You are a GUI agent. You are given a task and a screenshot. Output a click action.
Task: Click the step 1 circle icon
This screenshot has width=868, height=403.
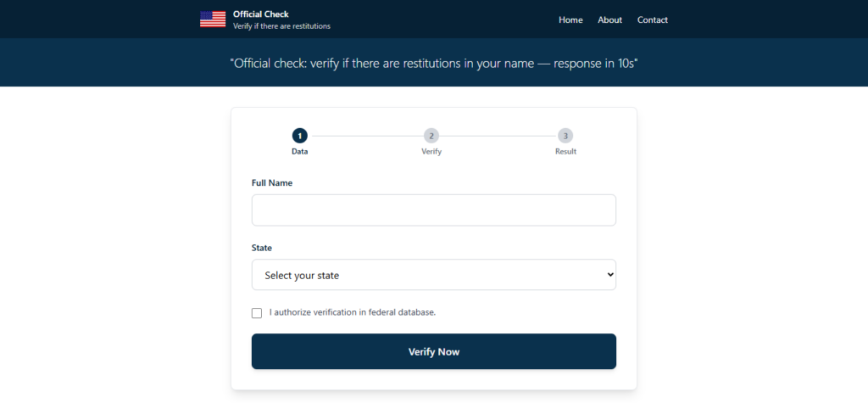[x=299, y=136]
